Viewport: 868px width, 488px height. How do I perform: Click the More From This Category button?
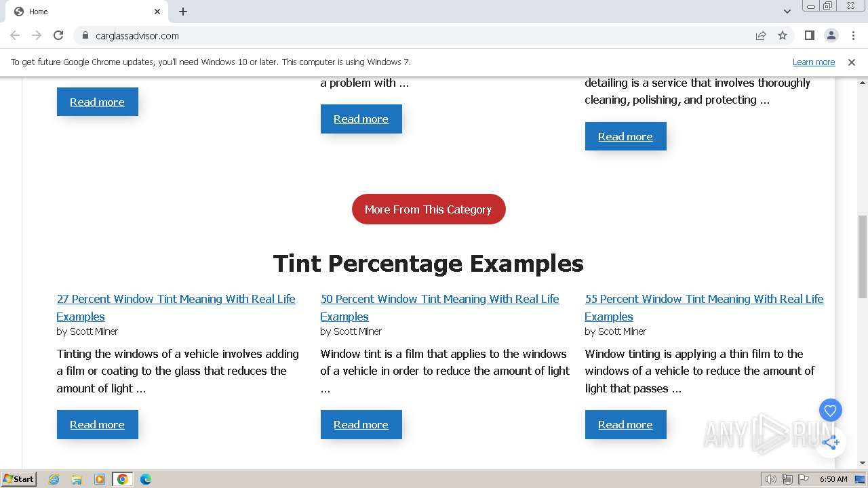(x=429, y=209)
